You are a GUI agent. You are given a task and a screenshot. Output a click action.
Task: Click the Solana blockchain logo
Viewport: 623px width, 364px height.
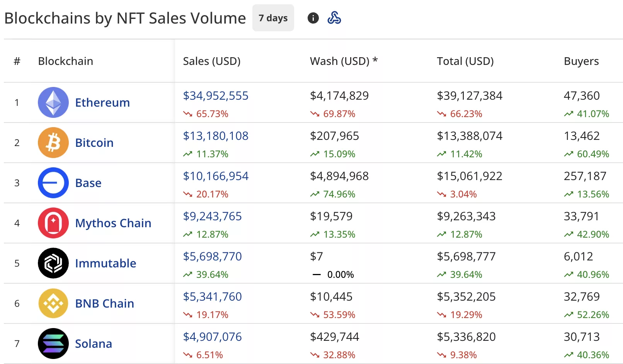click(53, 344)
